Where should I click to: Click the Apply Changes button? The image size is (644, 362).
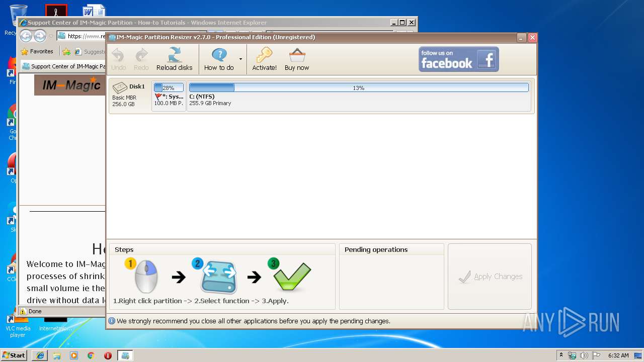pos(490,277)
